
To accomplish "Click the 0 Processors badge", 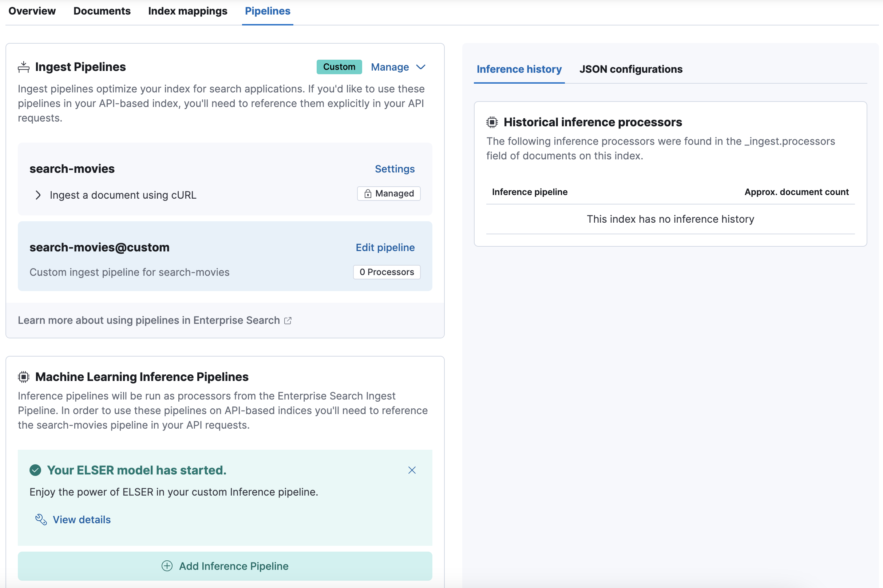I will click(387, 272).
